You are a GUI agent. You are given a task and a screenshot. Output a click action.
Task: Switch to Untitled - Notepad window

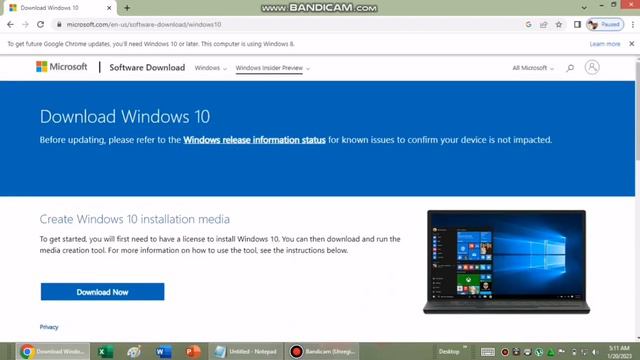(246, 351)
